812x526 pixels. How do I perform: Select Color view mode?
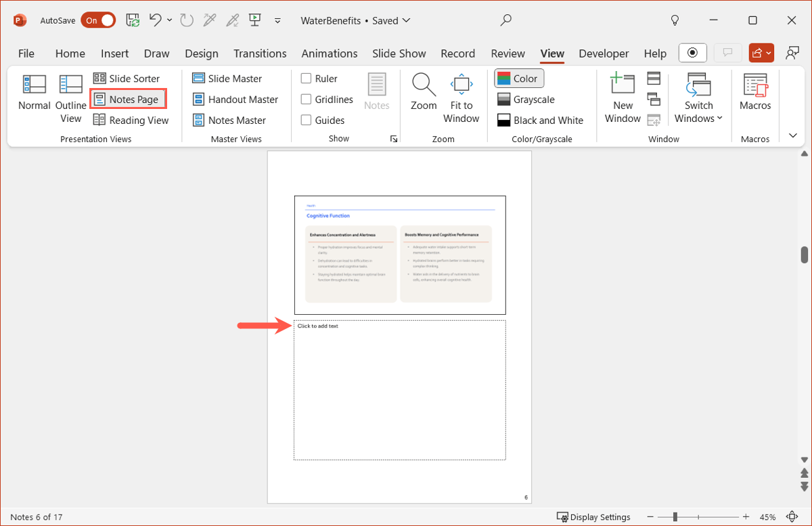tap(519, 79)
